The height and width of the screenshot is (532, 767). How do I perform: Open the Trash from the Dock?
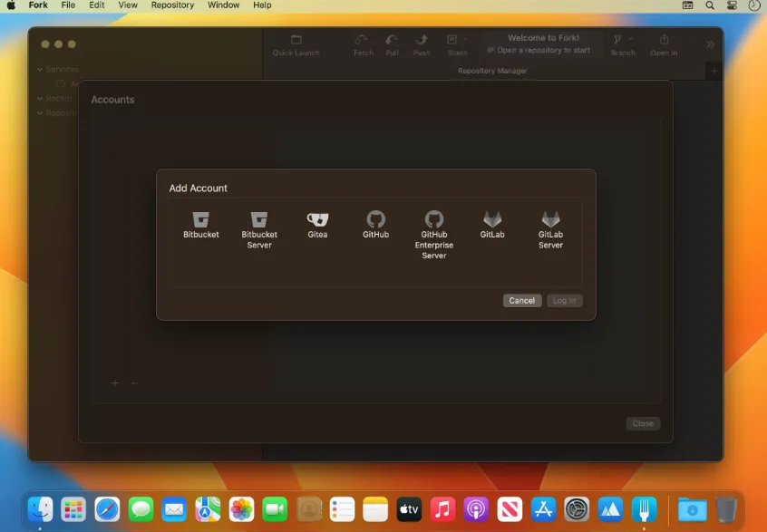click(726, 509)
